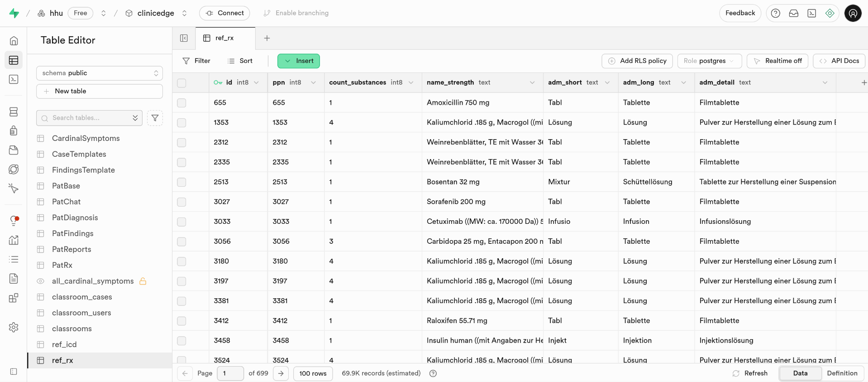This screenshot has height=382, width=868.
Task: Switch to the Definition tab
Action: pos(842,373)
